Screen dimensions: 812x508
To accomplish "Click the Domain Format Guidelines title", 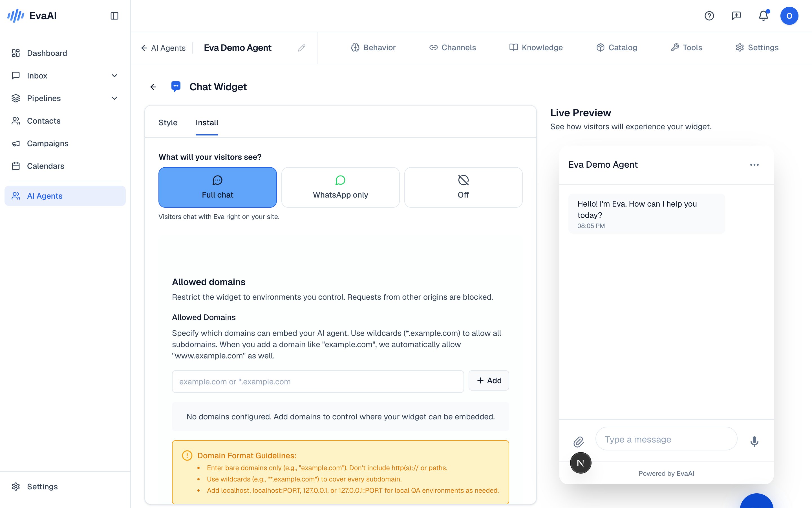I will [247, 456].
